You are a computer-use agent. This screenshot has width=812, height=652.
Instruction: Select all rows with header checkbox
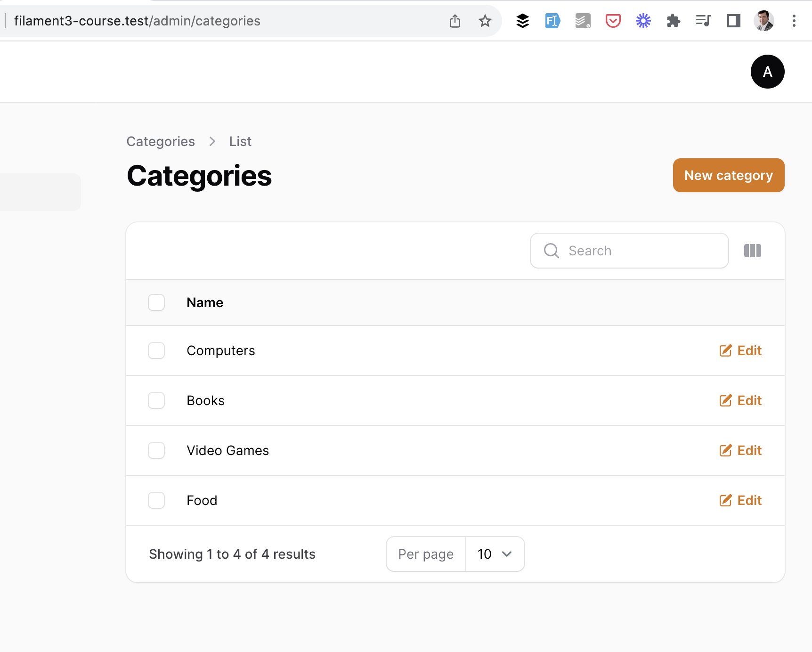tap(156, 302)
